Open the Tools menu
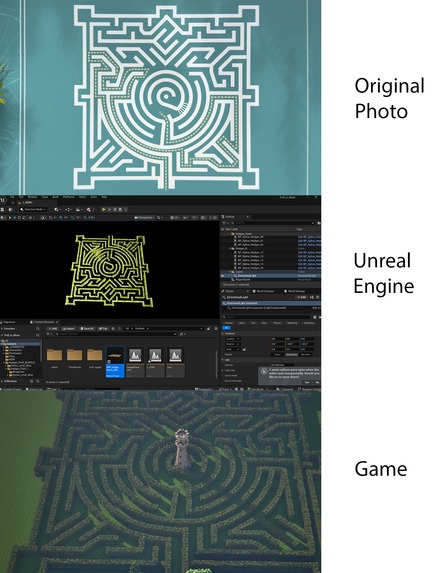This screenshot has width=444, height=573. [x=45, y=197]
